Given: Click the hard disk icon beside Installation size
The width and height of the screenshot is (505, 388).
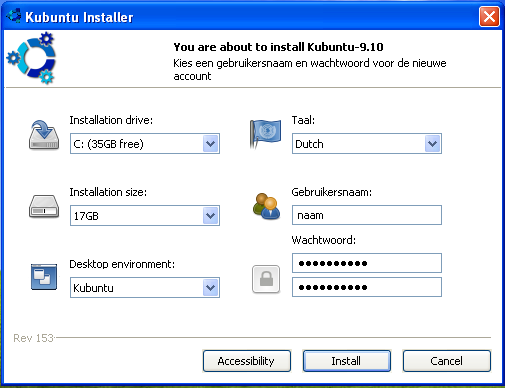Looking at the screenshot, I should point(44,207).
